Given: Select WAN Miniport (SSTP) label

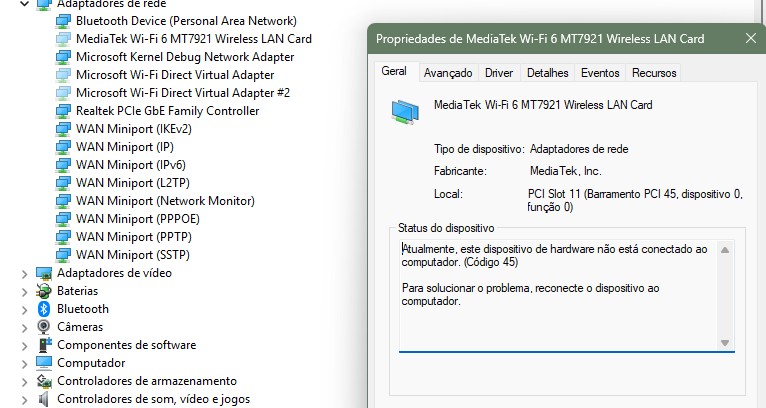Looking at the screenshot, I should 133,255.
